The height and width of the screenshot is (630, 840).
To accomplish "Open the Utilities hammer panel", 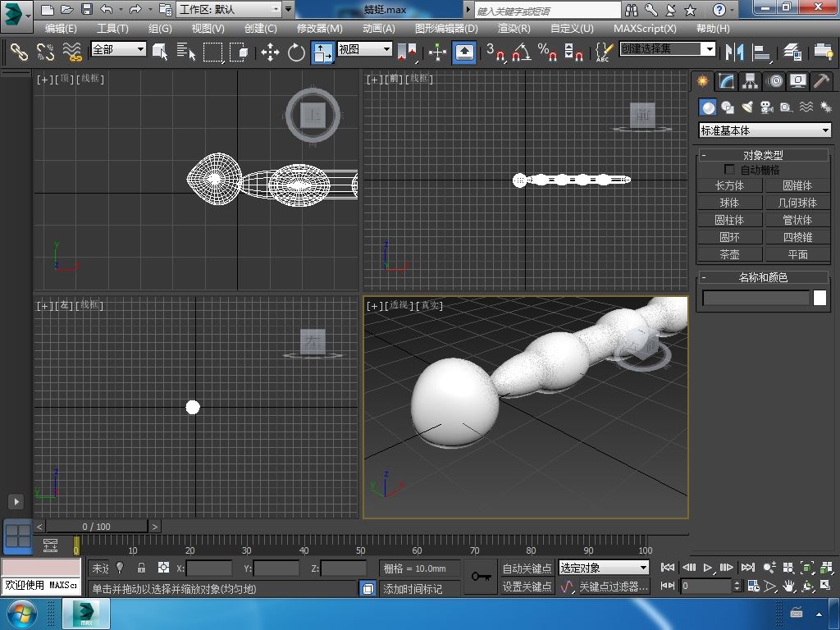I will click(822, 81).
